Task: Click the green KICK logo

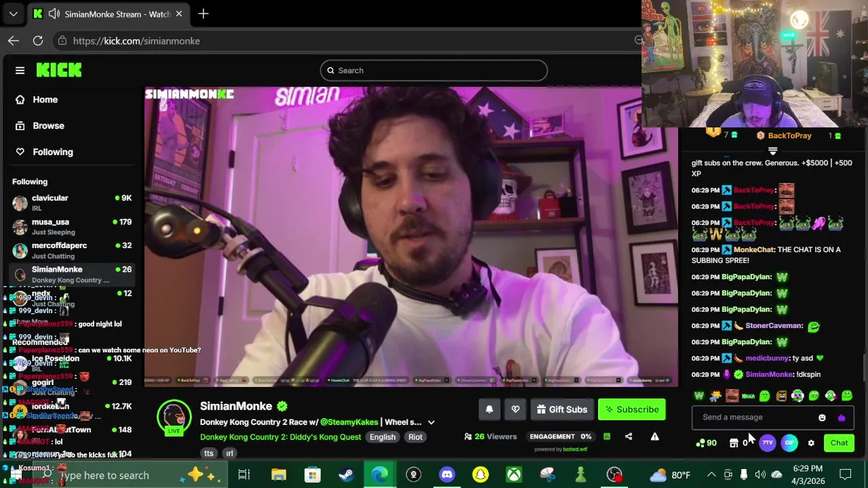Action: click(x=59, y=70)
